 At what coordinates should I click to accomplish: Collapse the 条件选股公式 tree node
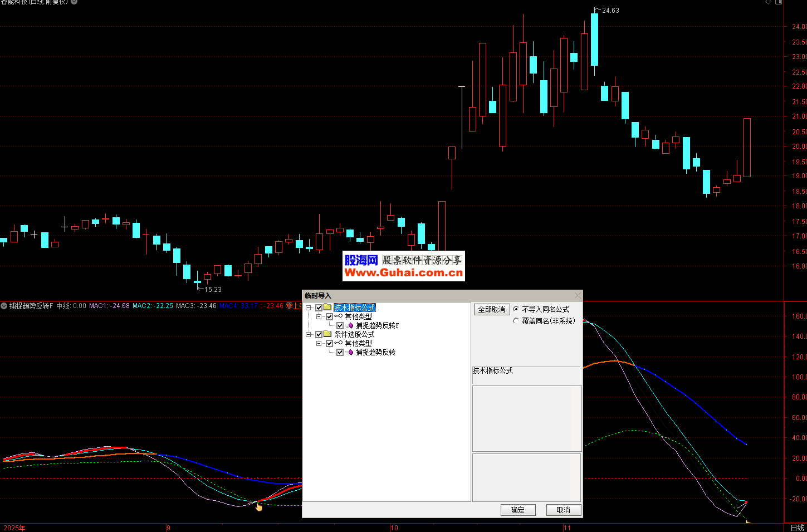tap(308, 334)
